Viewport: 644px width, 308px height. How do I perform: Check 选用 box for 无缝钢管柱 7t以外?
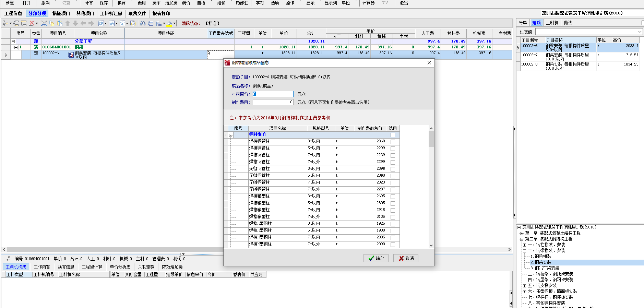point(393,190)
